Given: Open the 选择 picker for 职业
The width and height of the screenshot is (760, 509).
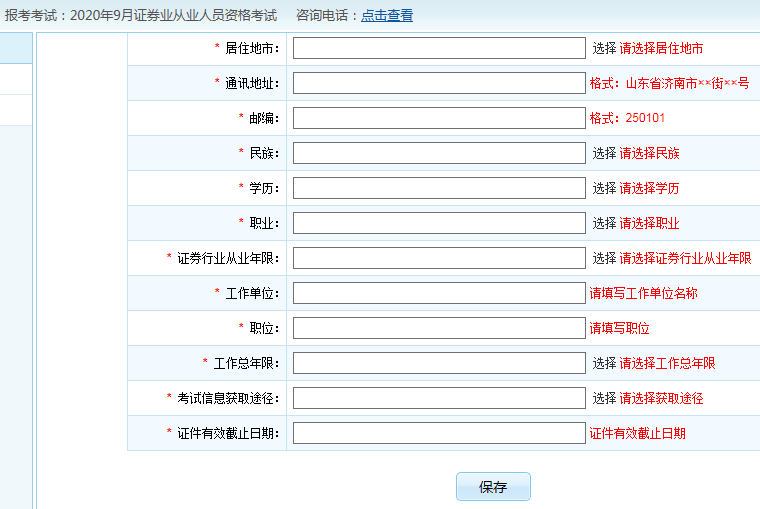Looking at the screenshot, I should (604, 223).
